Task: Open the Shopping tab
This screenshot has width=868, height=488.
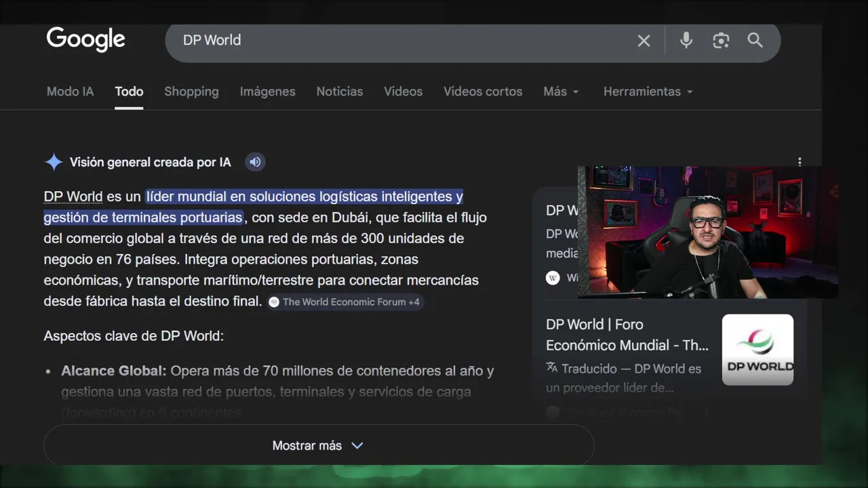Action: coord(191,91)
